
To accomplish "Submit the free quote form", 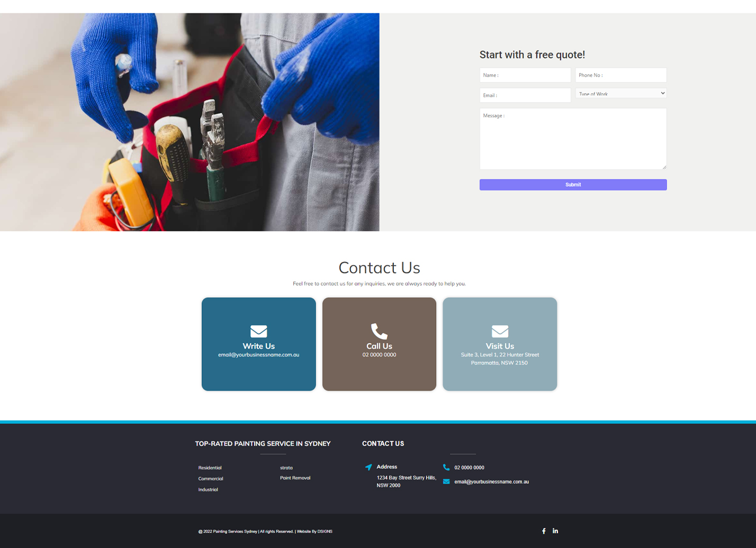I will [573, 185].
